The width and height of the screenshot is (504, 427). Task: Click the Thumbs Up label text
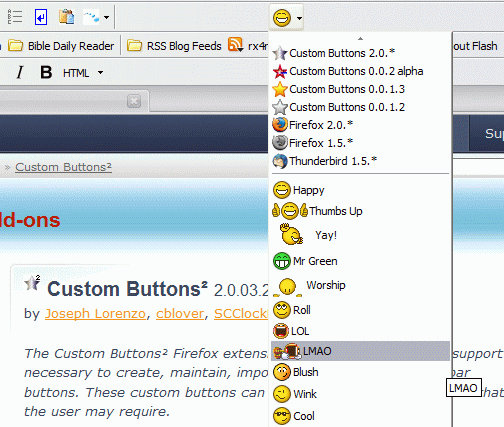pyautogui.click(x=336, y=211)
